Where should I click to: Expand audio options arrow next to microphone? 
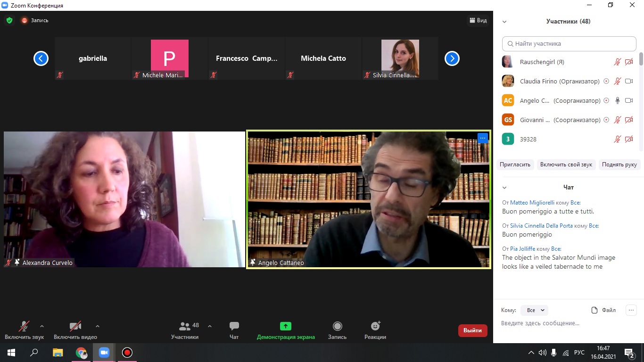tap(42, 326)
